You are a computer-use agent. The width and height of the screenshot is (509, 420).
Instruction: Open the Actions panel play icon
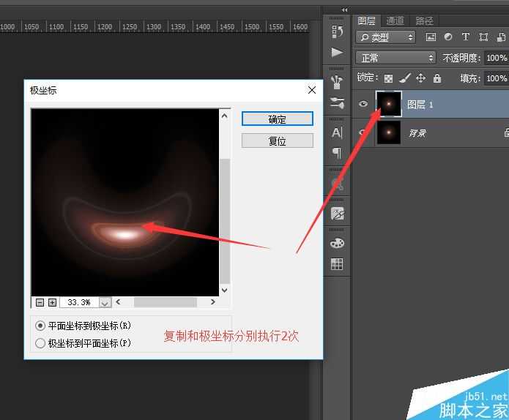point(337,53)
